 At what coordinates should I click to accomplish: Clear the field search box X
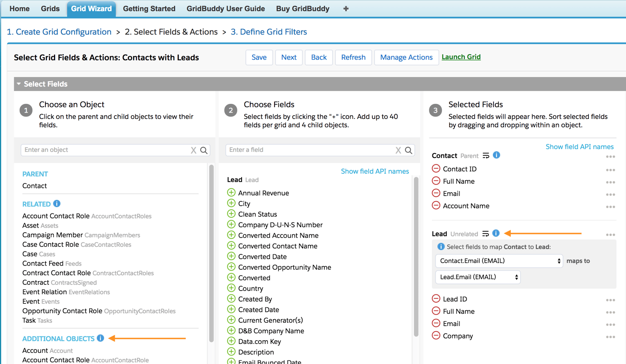tap(398, 150)
